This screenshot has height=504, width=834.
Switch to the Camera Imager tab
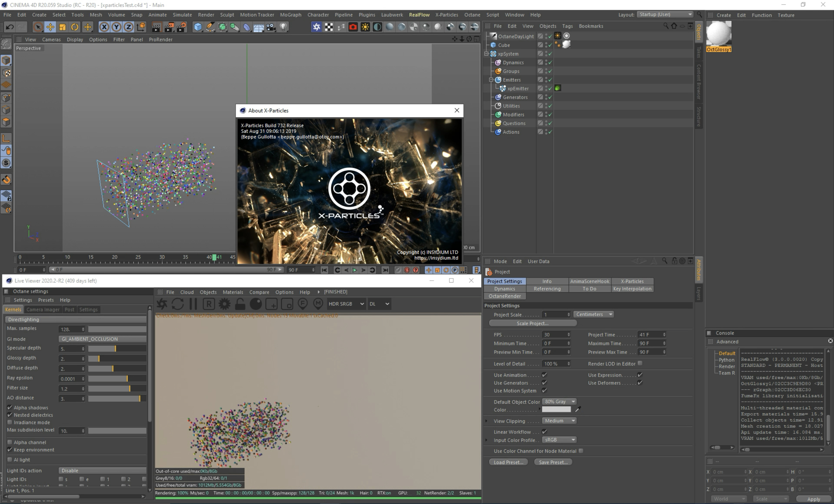[x=43, y=309]
